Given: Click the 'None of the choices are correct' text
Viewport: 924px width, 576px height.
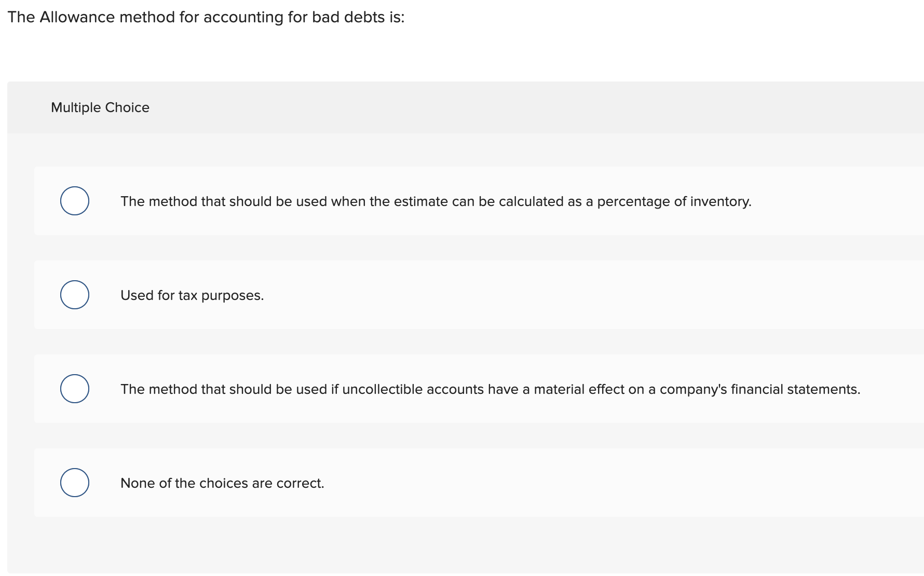Looking at the screenshot, I should tap(222, 483).
